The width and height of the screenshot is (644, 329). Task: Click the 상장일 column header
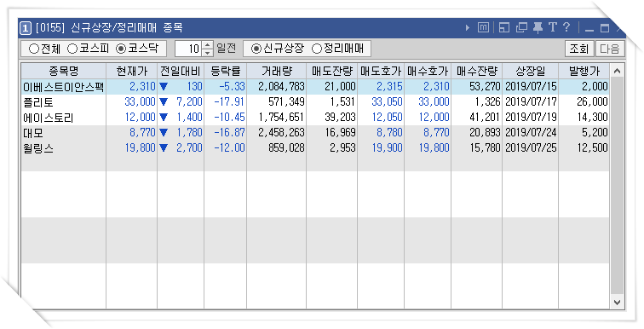pyautogui.click(x=530, y=72)
